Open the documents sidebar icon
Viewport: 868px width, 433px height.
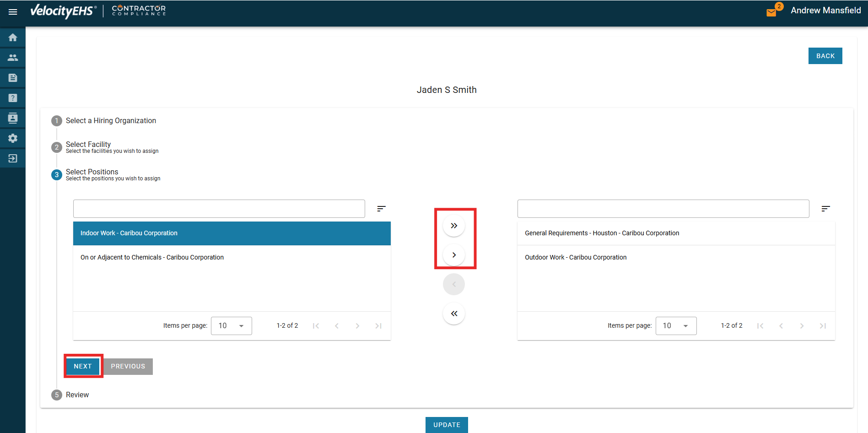tap(13, 78)
